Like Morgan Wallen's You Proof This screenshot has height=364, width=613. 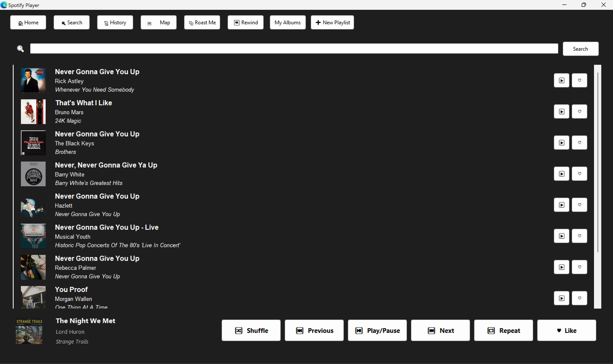pos(579,298)
